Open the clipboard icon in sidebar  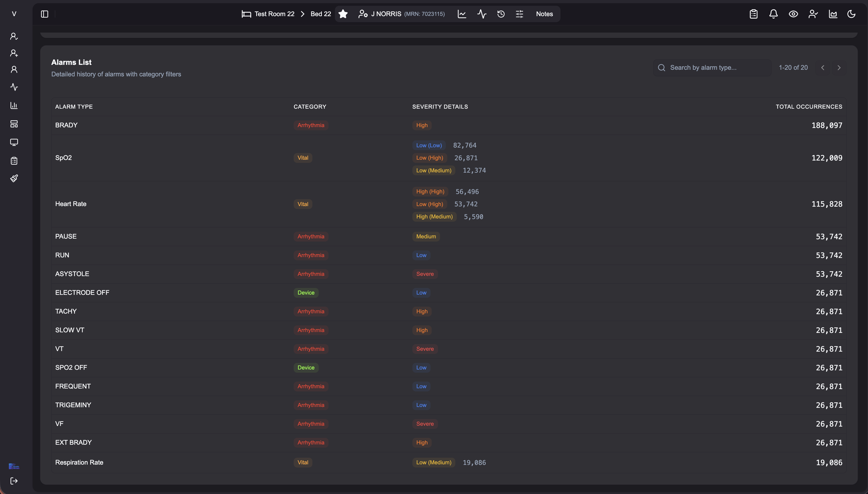click(14, 161)
